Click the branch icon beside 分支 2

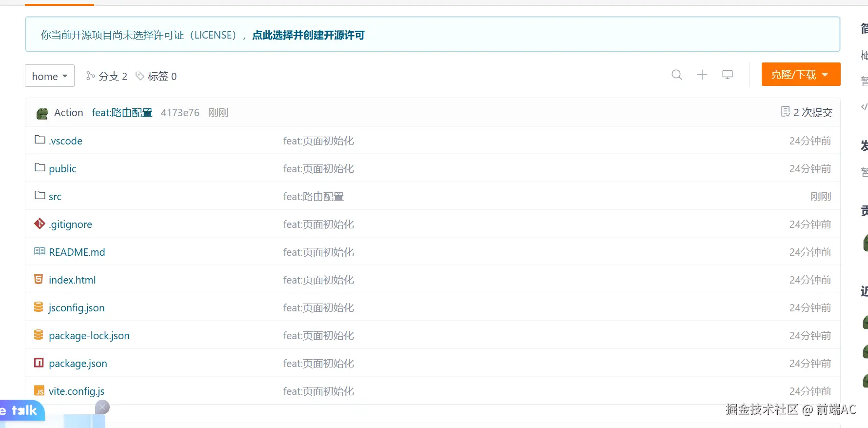click(x=90, y=76)
